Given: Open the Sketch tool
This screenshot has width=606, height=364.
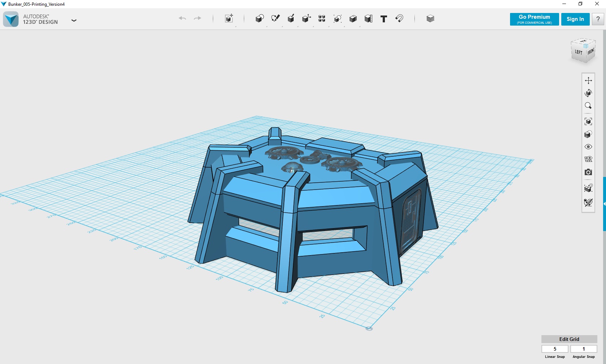Looking at the screenshot, I should 276,19.
